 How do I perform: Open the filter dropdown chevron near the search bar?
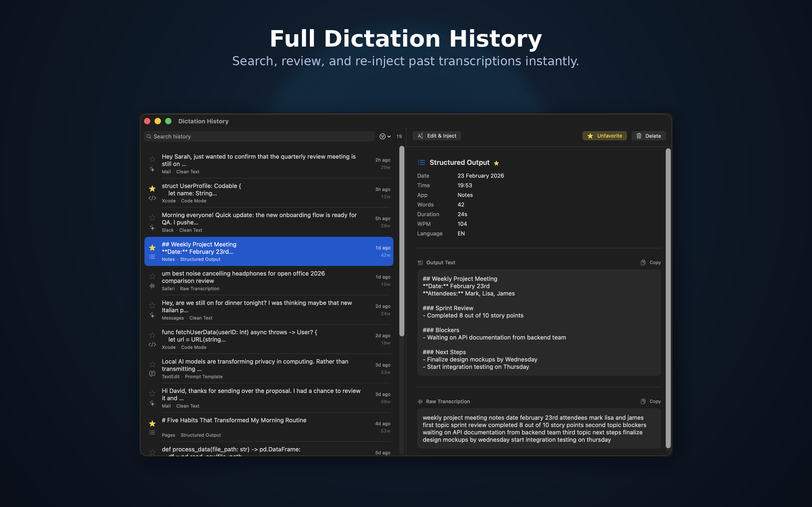[x=389, y=137]
